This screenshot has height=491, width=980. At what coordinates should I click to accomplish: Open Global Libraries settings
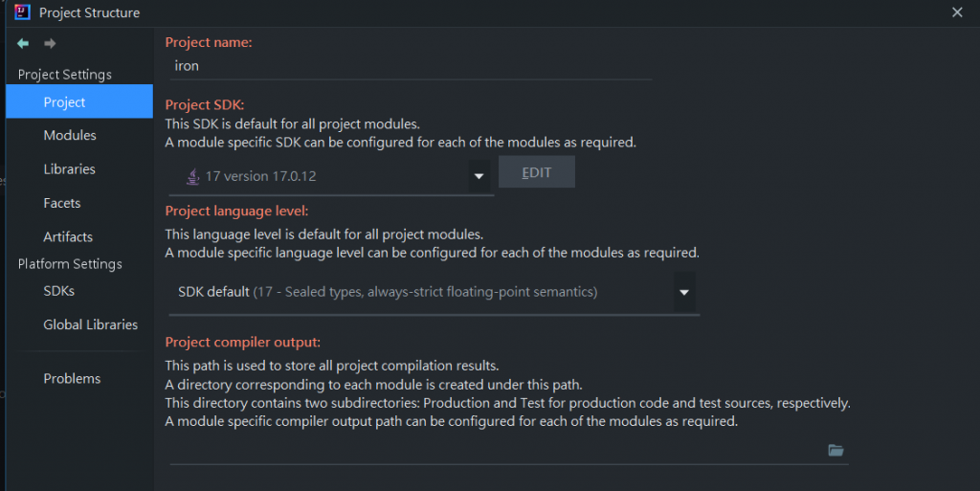91,324
